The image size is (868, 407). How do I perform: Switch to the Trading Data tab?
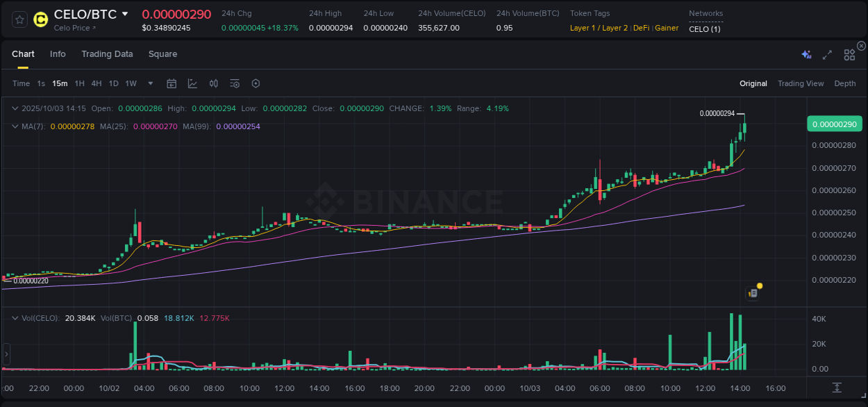(107, 54)
